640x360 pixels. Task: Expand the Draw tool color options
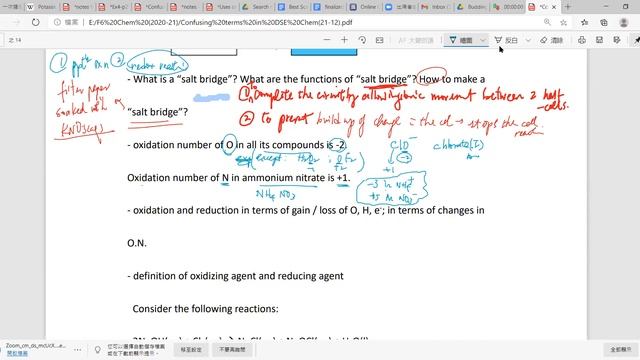click(483, 40)
